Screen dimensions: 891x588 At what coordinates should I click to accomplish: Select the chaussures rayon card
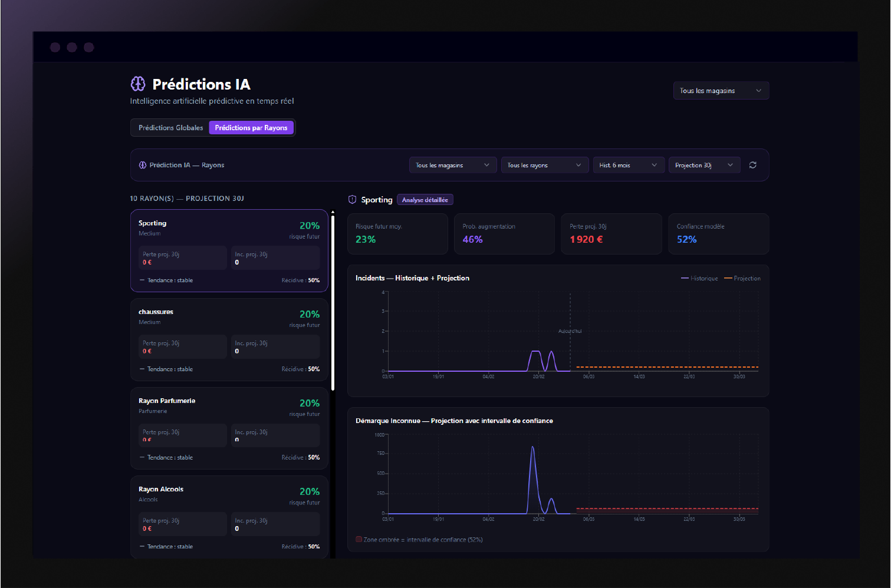(229, 339)
